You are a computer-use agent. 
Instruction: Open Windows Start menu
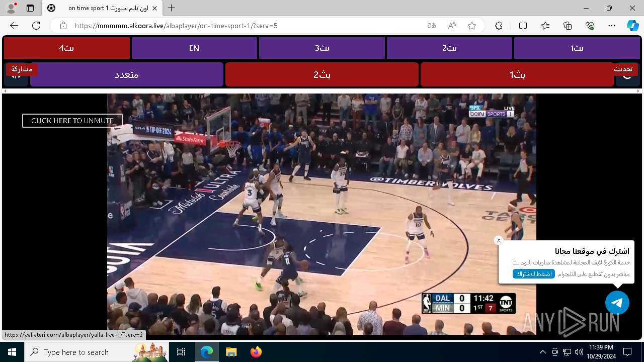[12, 352]
